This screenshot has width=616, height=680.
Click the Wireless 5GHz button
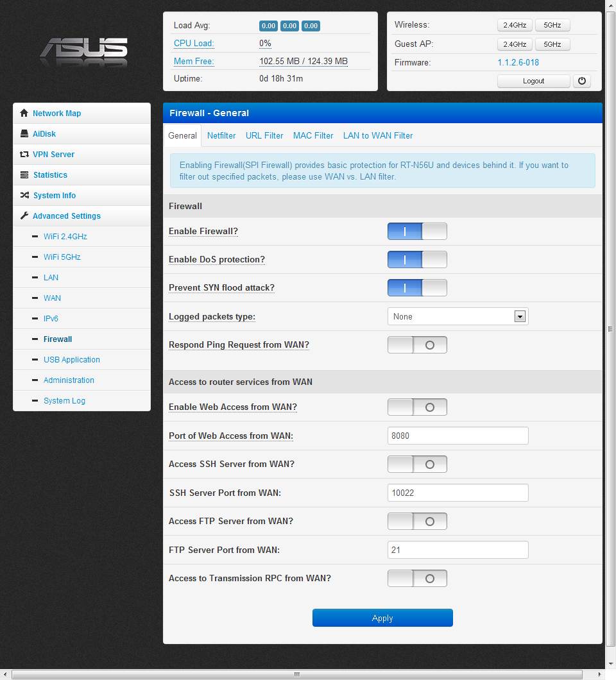click(x=552, y=26)
